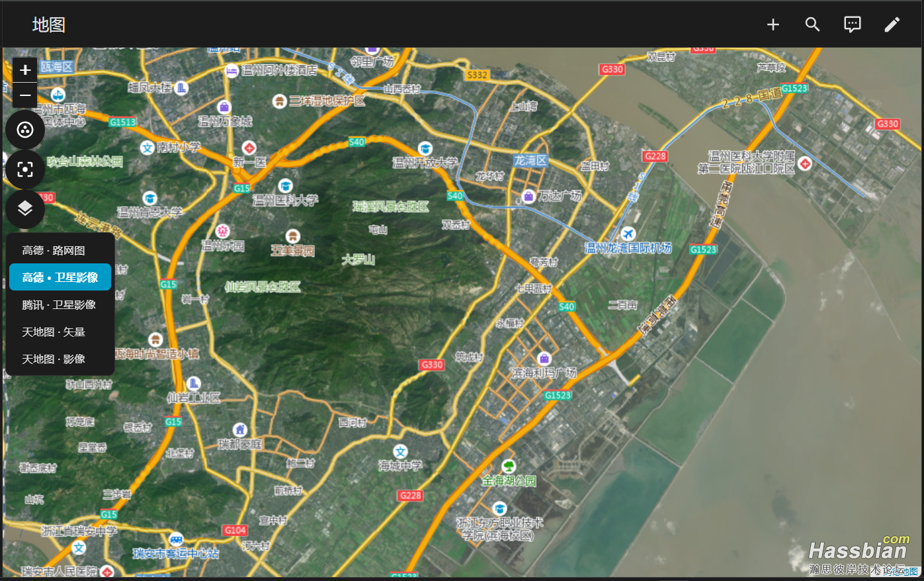This screenshot has height=581, width=924.
Task: Click the circular three-dot device locator button
Action: 25,130
